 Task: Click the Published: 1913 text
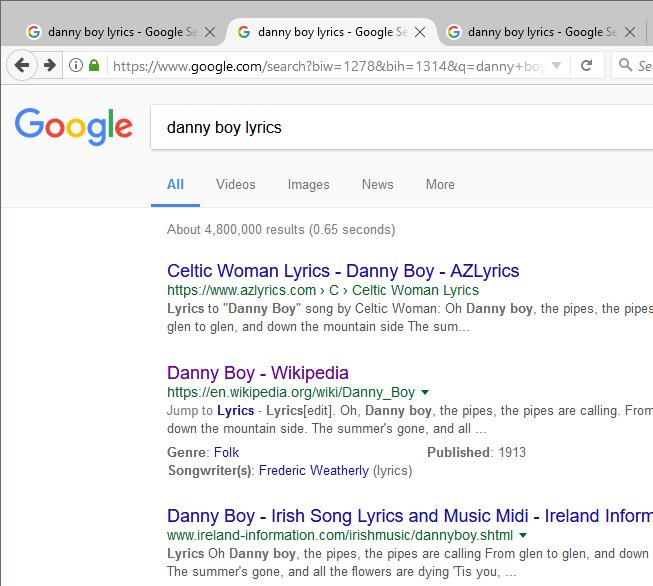pyautogui.click(x=476, y=452)
